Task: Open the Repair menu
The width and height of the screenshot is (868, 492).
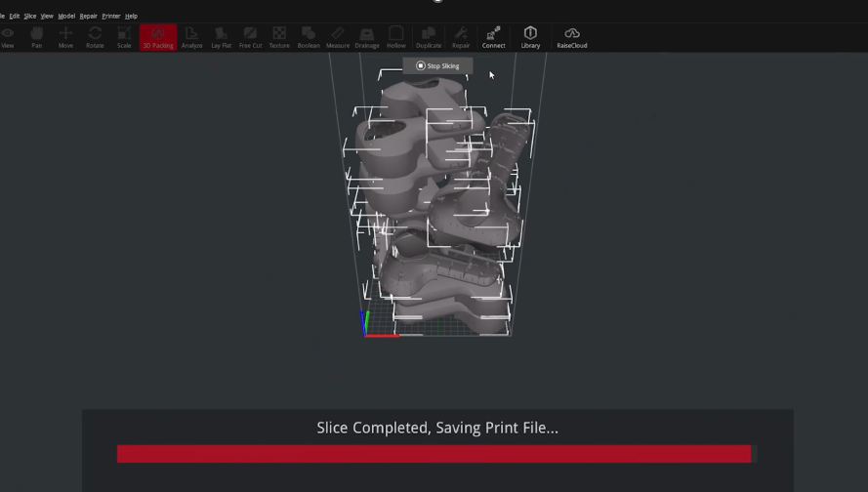Action: (x=88, y=16)
